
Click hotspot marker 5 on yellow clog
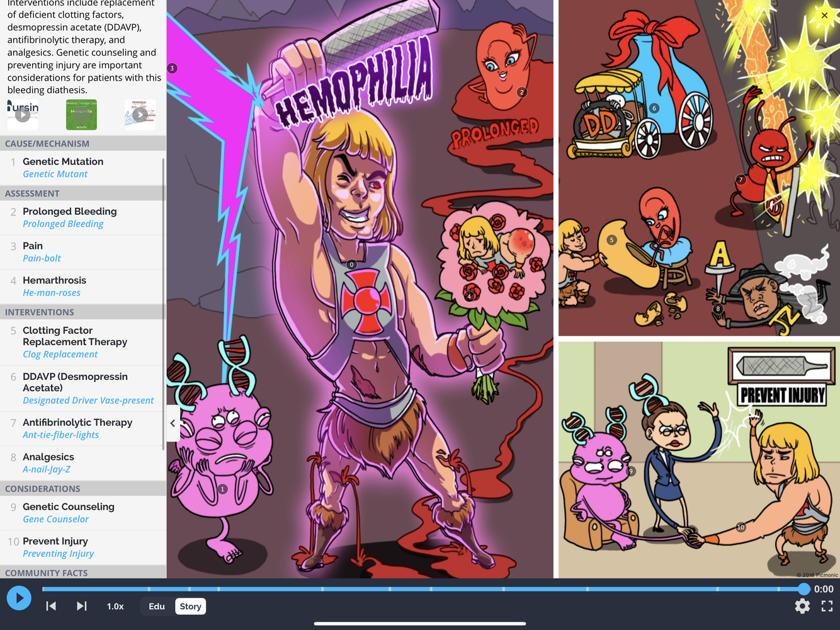pyautogui.click(x=611, y=240)
